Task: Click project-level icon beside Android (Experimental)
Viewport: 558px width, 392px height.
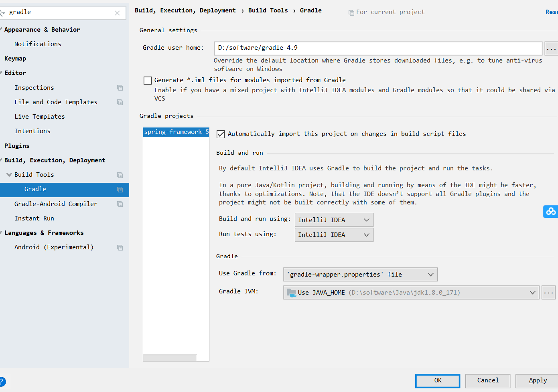Action: (x=120, y=248)
